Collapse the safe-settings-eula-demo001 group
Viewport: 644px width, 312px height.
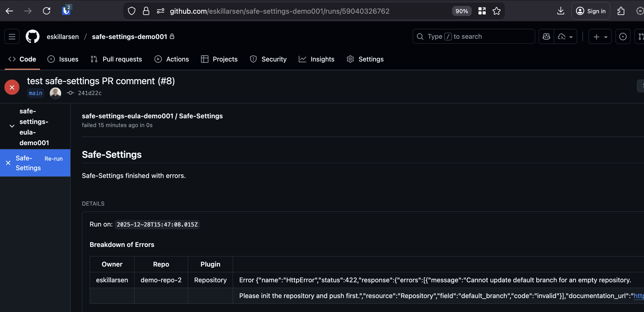click(x=12, y=126)
